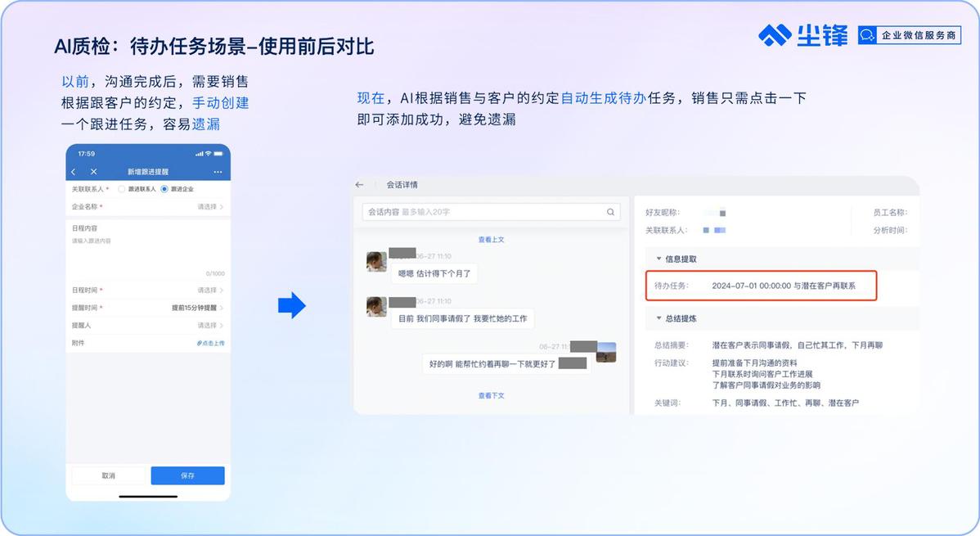Collapse the 总结提炼 section
980x536 pixels.
click(x=659, y=318)
